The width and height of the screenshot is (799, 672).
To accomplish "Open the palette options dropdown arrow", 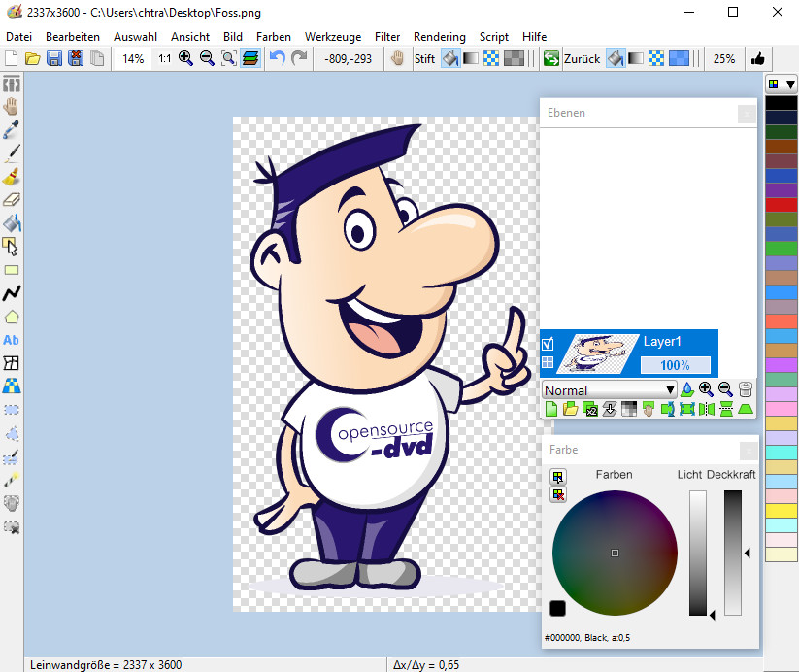I will (790, 84).
